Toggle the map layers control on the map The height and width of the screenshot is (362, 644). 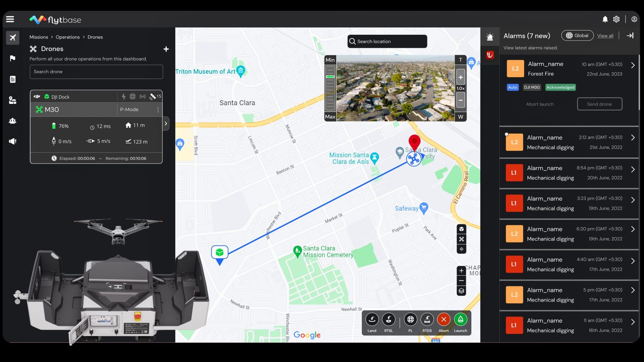pyautogui.click(x=461, y=291)
